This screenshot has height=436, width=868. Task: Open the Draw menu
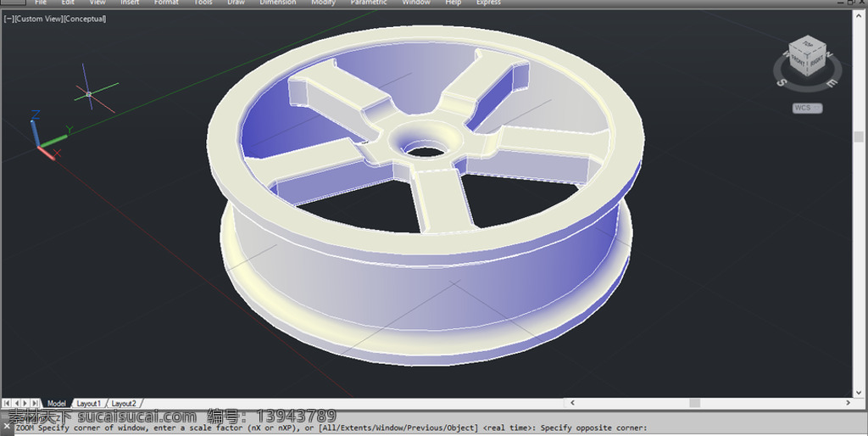pos(236,3)
